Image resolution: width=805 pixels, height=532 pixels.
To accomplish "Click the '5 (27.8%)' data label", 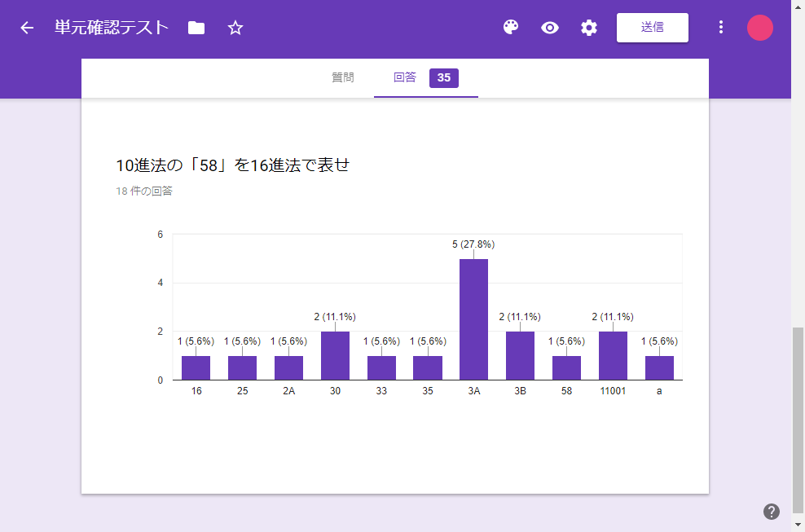I will tap(473, 244).
